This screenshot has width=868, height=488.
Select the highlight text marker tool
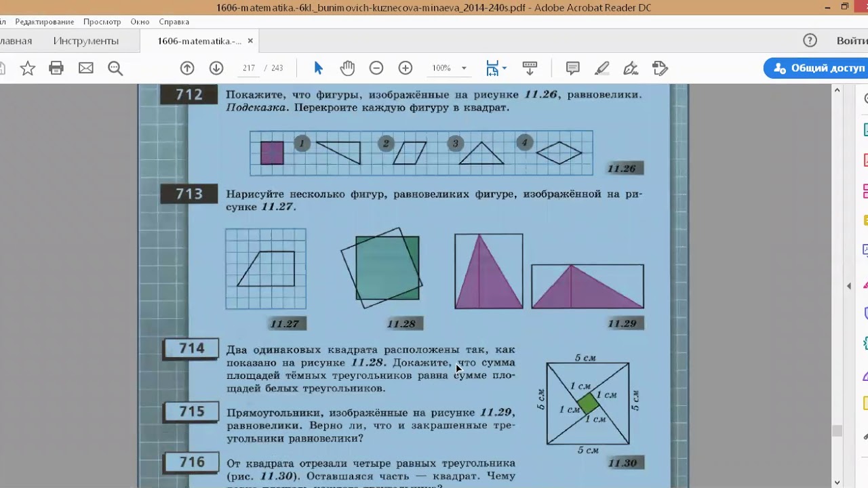(x=601, y=68)
